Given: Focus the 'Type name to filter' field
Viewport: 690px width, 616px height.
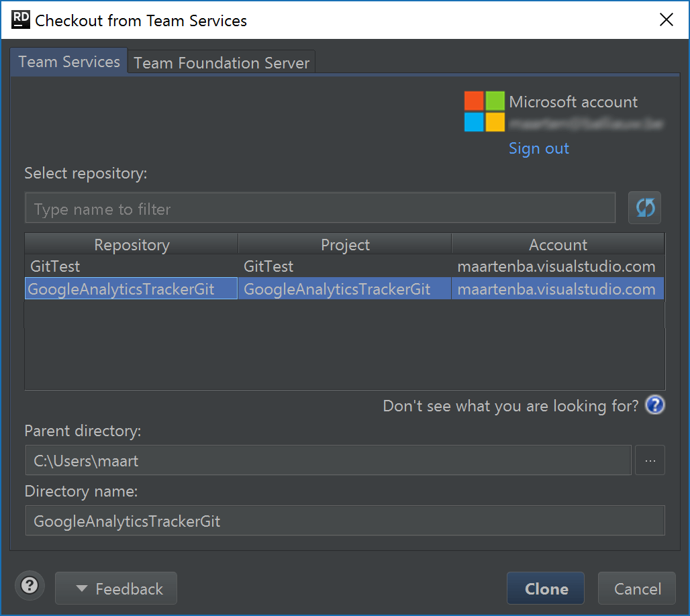Looking at the screenshot, I should point(320,208).
